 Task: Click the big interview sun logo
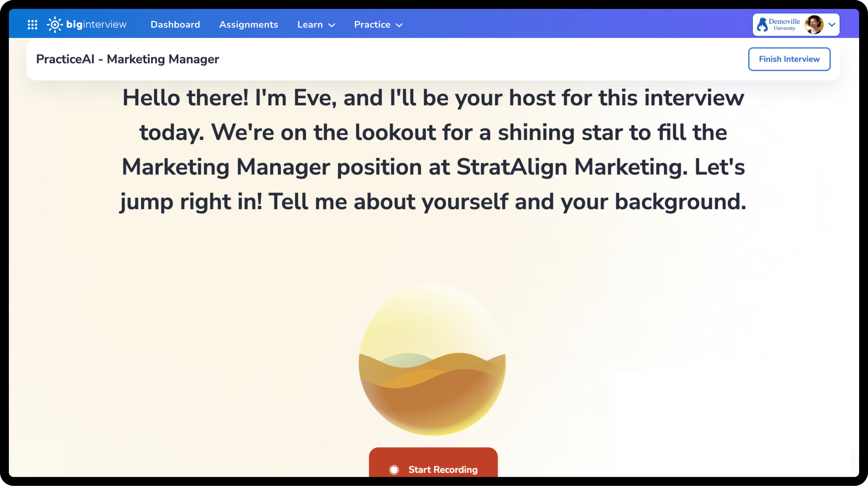coord(55,24)
